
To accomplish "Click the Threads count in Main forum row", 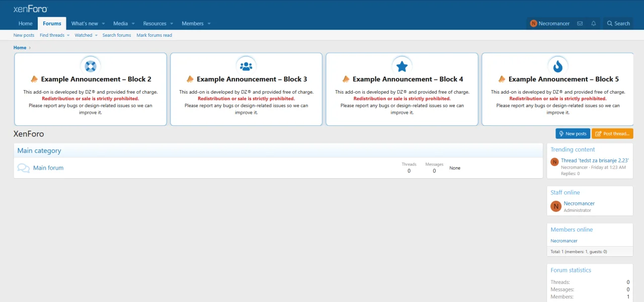I will tap(409, 171).
